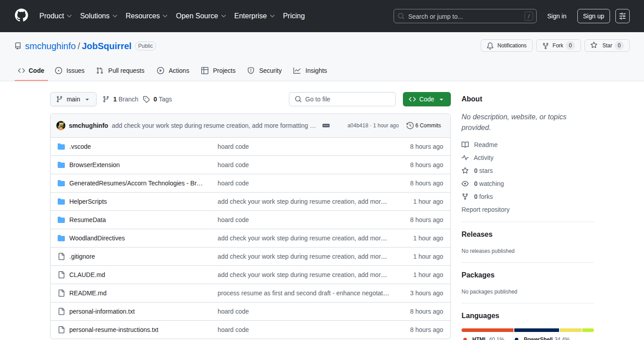
Task: Open the green Code dropdown button
Action: coord(427,99)
